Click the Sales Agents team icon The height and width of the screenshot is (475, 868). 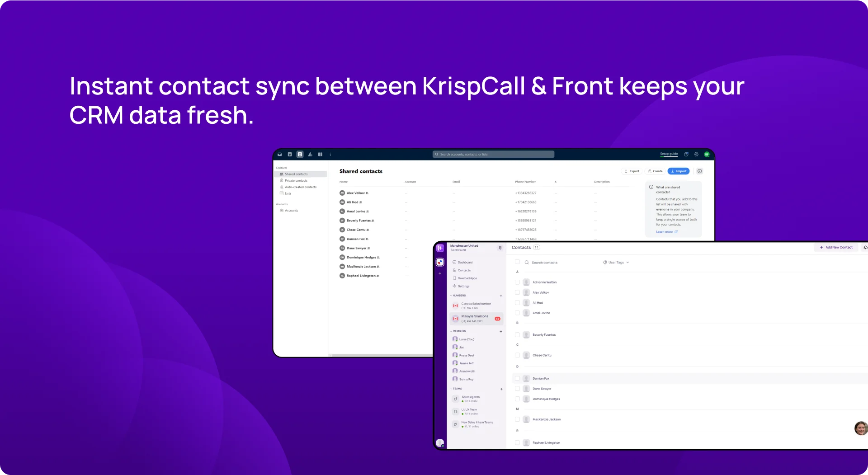pos(455,399)
